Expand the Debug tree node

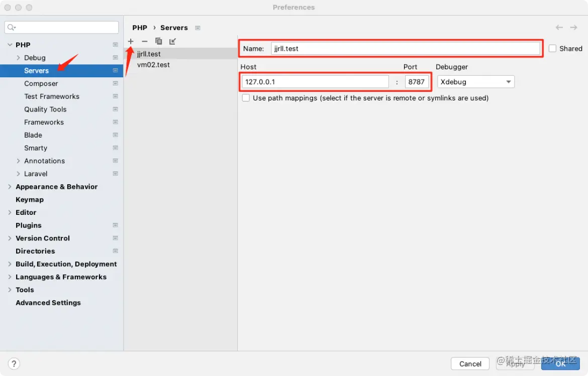(x=18, y=58)
